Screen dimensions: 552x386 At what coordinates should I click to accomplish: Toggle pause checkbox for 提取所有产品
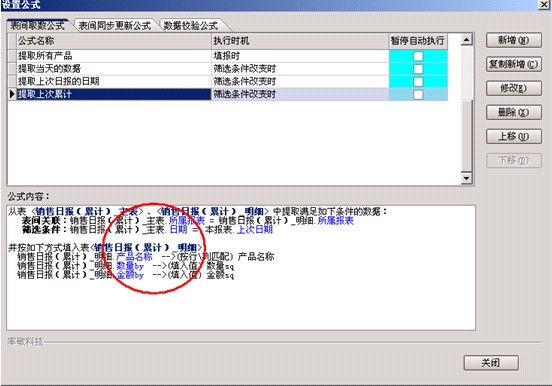(418, 56)
